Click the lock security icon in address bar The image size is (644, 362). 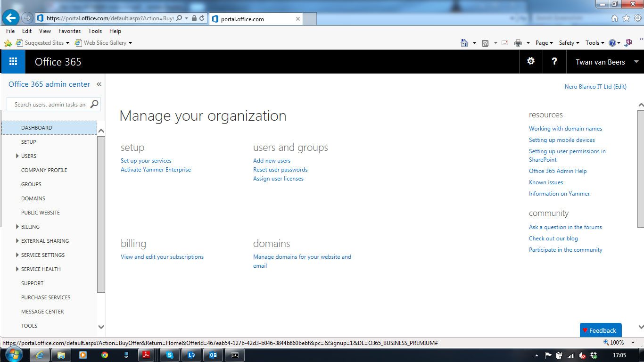pos(194,18)
